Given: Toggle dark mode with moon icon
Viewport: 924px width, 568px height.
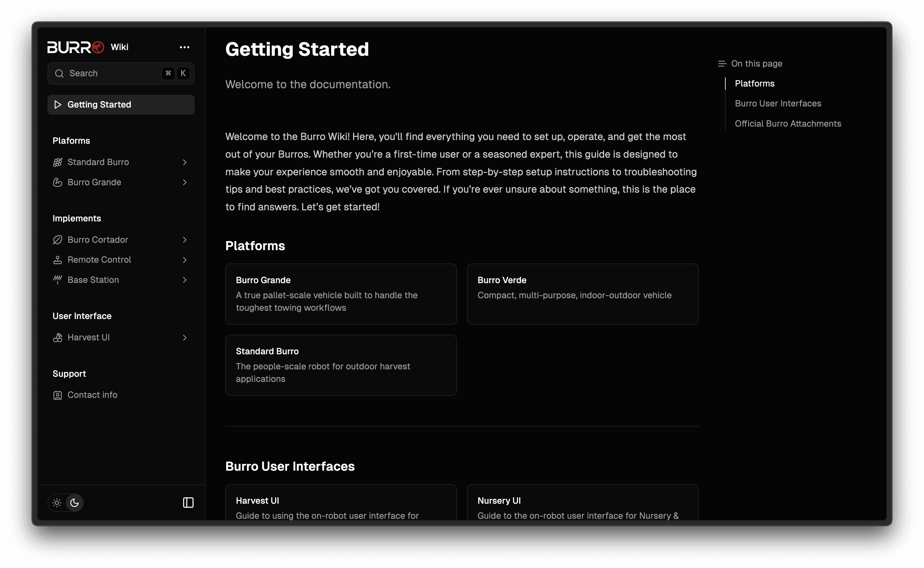Looking at the screenshot, I should point(75,503).
